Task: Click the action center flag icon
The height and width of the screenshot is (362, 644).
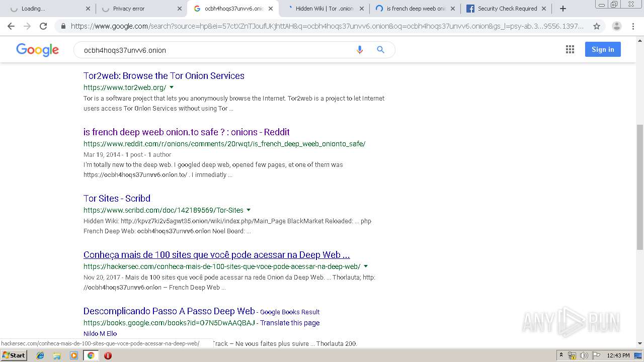Action: [595, 355]
